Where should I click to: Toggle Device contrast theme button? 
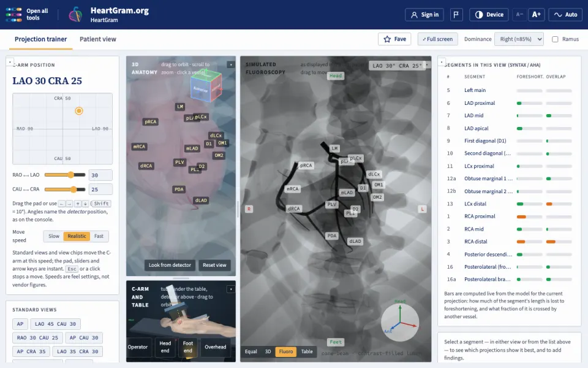pyautogui.click(x=489, y=15)
